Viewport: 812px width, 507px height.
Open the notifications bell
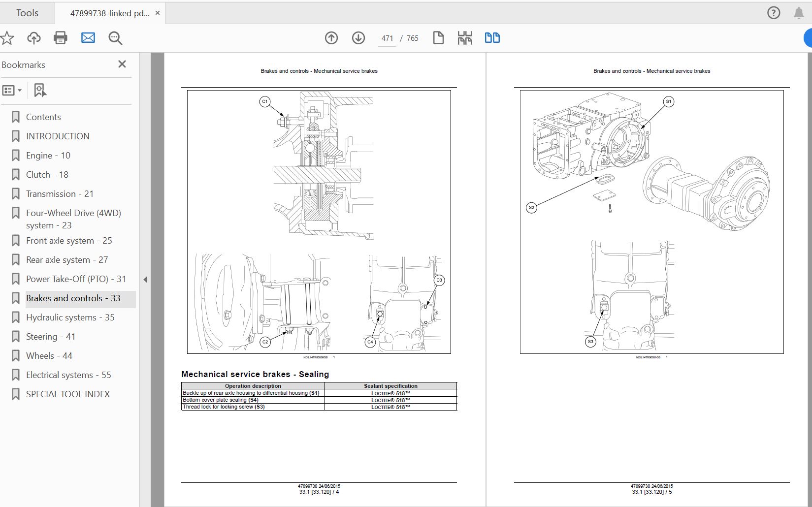pos(799,12)
